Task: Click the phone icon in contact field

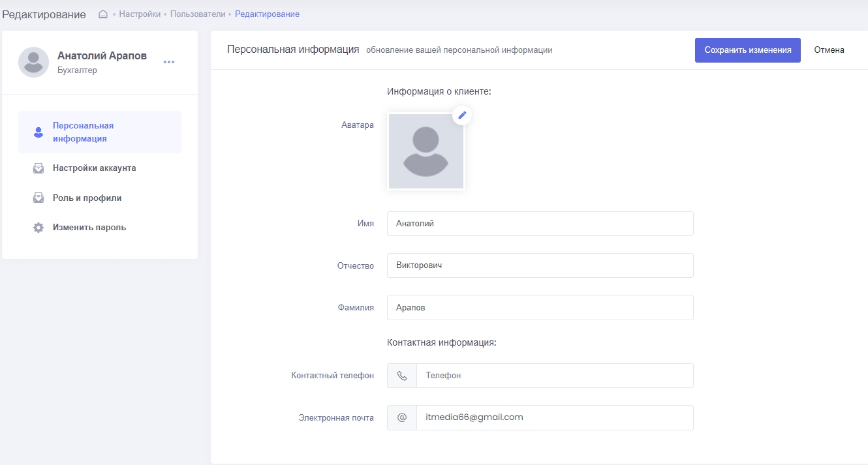Action: 402,376
